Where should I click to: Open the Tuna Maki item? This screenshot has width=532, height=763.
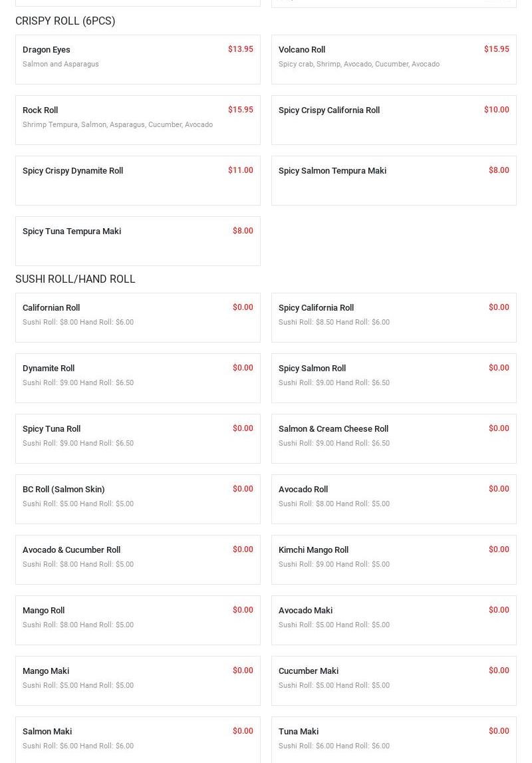(299, 732)
